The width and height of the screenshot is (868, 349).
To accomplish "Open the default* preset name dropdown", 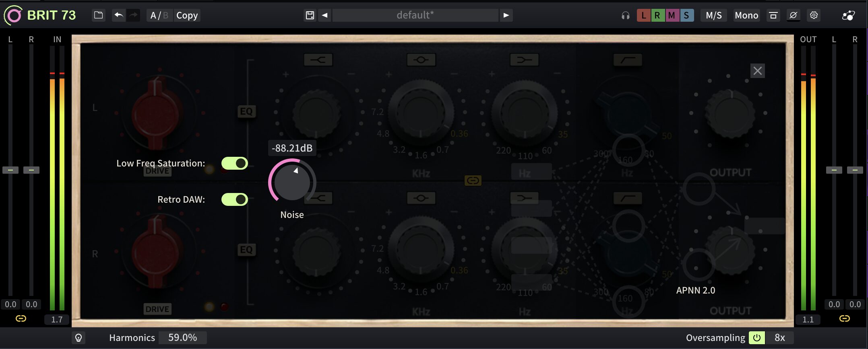I will point(415,15).
